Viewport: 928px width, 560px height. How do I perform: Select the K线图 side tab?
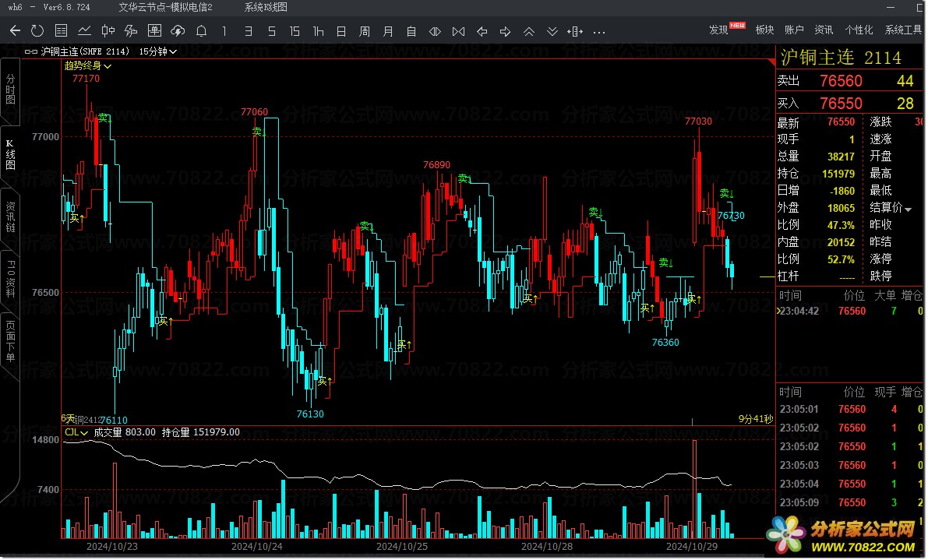point(10,155)
